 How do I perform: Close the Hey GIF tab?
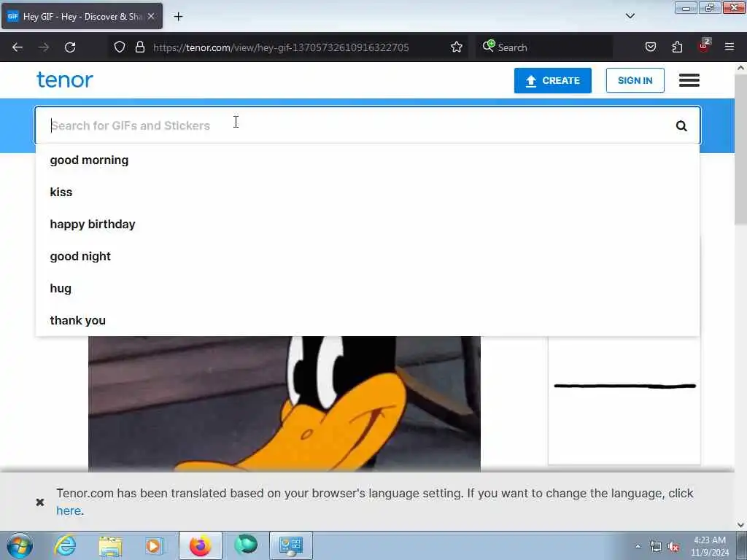pyautogui.click(x=151, y=16)
